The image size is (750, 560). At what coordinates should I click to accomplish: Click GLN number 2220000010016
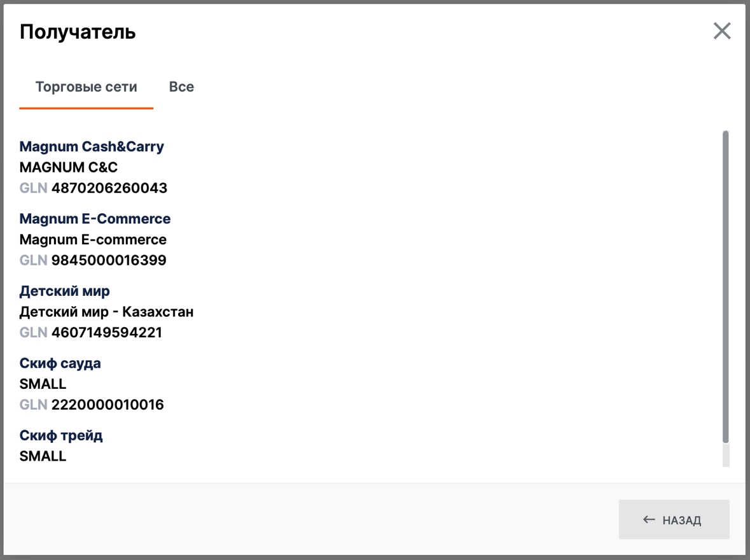108,405
